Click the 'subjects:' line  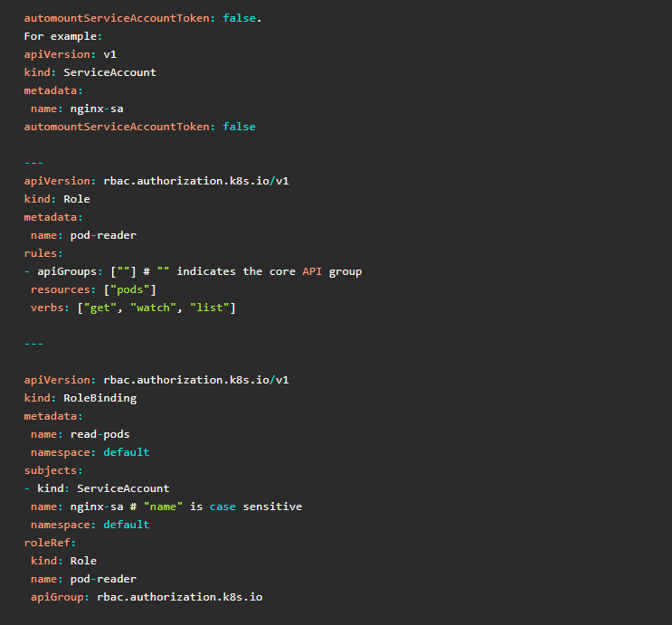(53, 470)
